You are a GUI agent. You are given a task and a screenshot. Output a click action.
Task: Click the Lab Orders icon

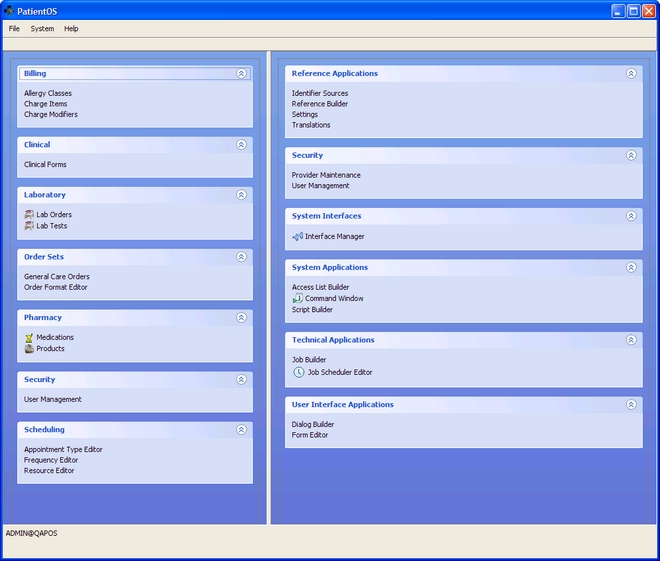[29, 215]
